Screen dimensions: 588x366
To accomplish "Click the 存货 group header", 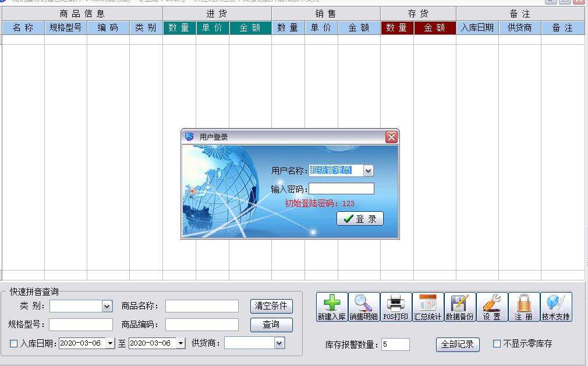I will click(419, 14).
